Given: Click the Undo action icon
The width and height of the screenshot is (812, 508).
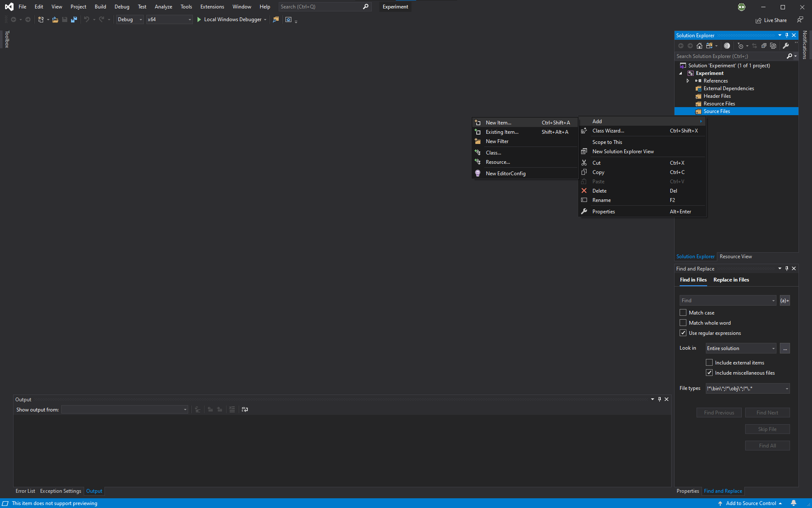Looking at the screenshot, I should point(87,19).
